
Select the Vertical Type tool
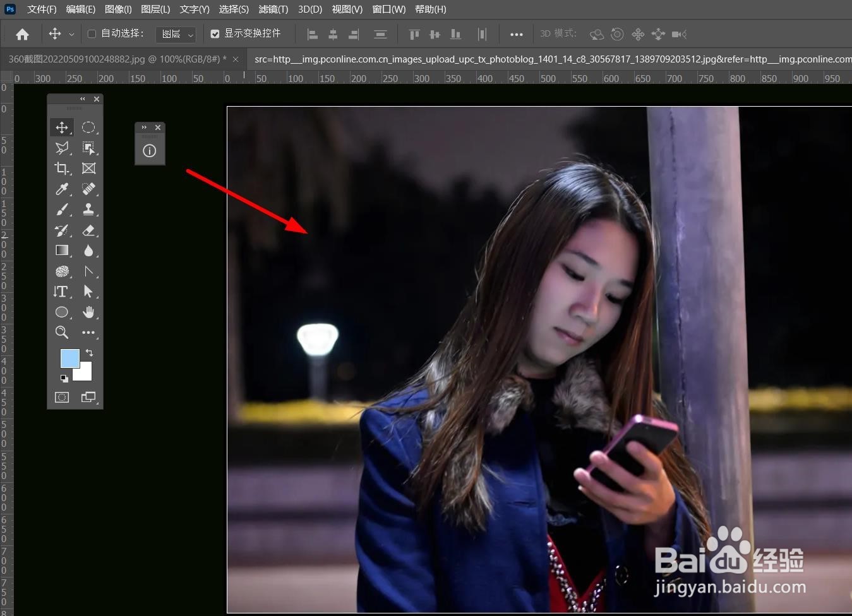coord(62,292)
